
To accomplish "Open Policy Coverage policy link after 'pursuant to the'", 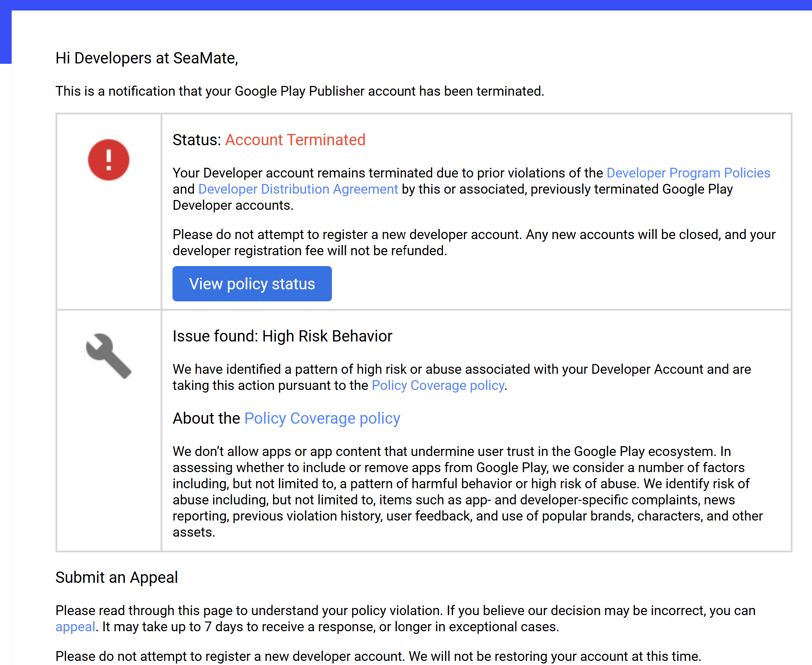I will (438, 385).
